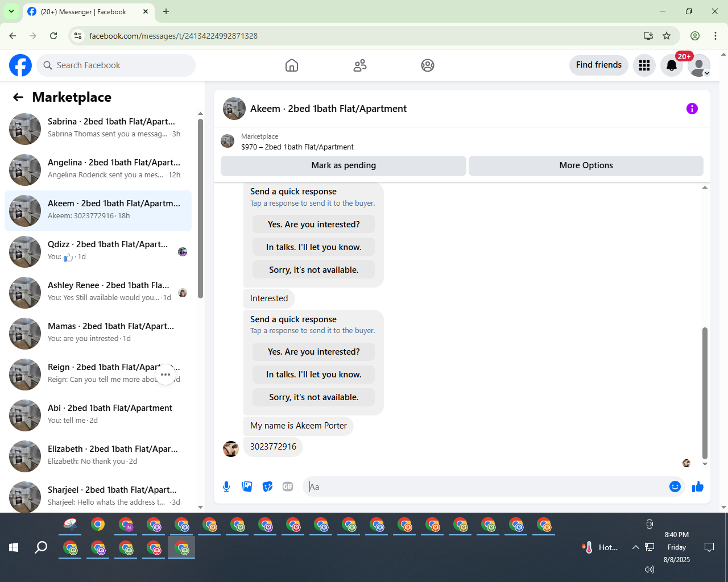Open the Friends icon in top navigation

360,65
